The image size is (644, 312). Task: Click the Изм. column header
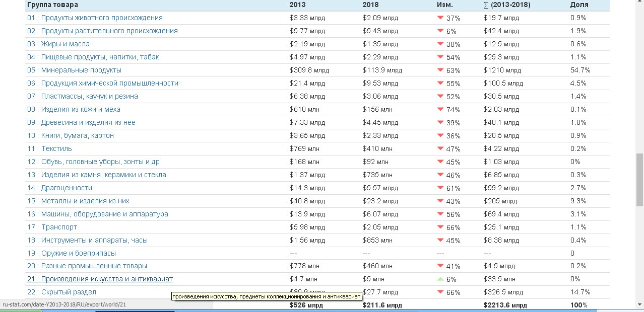(x=444, y=5)
